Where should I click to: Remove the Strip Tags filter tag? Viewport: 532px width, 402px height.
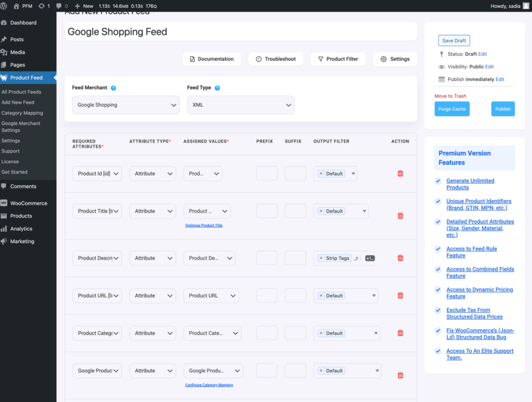321,258
